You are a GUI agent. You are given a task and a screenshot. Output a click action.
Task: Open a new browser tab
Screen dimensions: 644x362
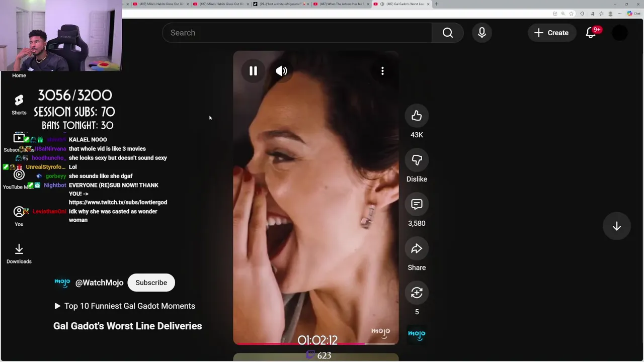[436, 4]
